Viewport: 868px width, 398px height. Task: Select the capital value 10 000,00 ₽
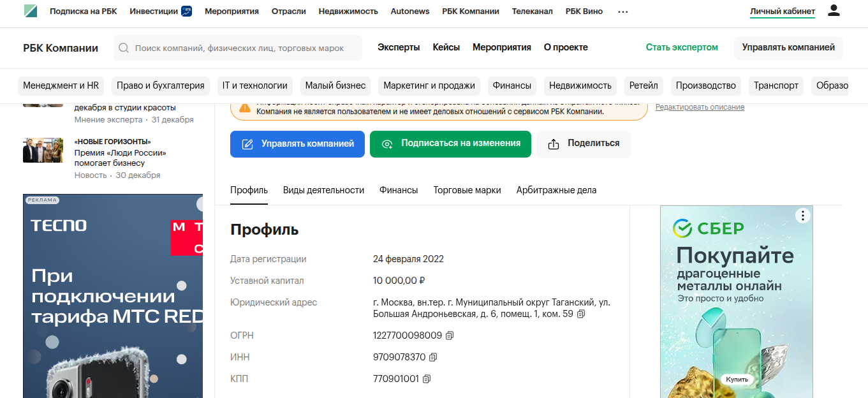[x=399, y=281]
